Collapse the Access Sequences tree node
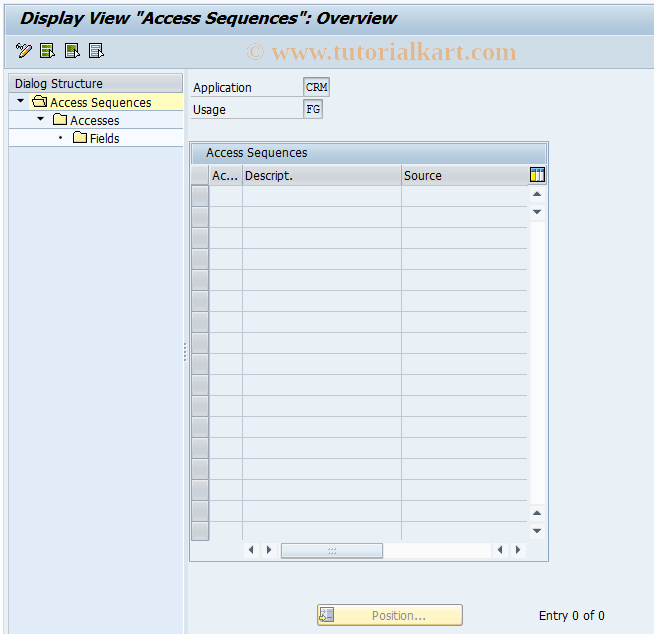 20,101
